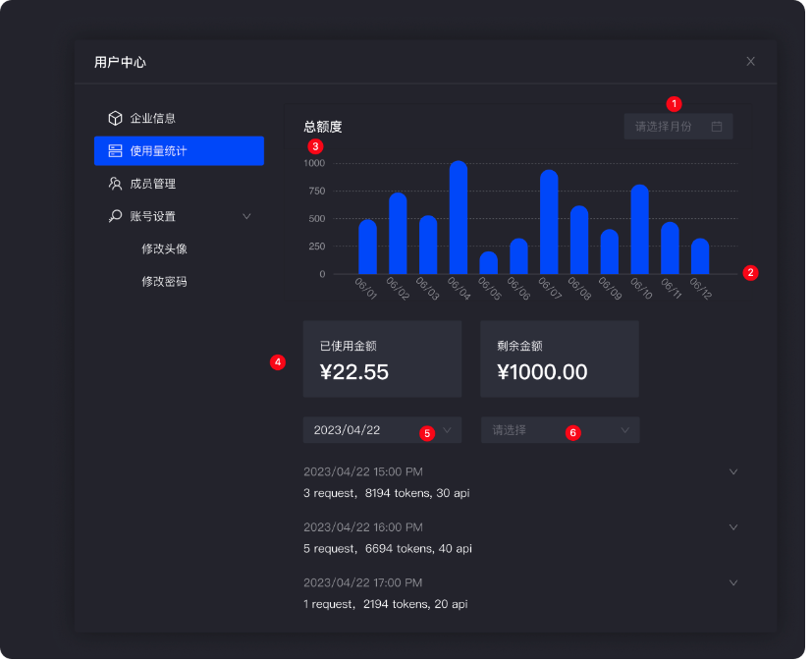Expand the 16:00 PM usage record
Screen dimensions: 812x661
(x=733, y=527)
